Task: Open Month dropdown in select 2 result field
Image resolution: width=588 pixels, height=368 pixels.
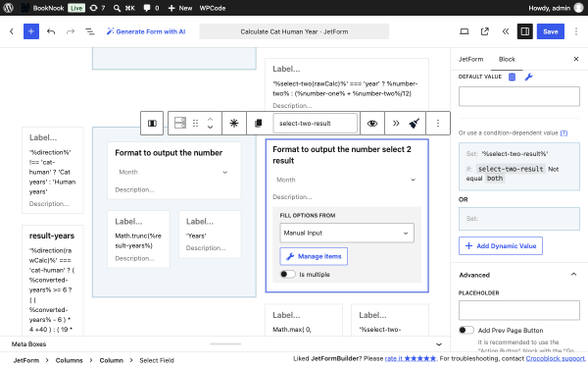Action: point(347,180)
